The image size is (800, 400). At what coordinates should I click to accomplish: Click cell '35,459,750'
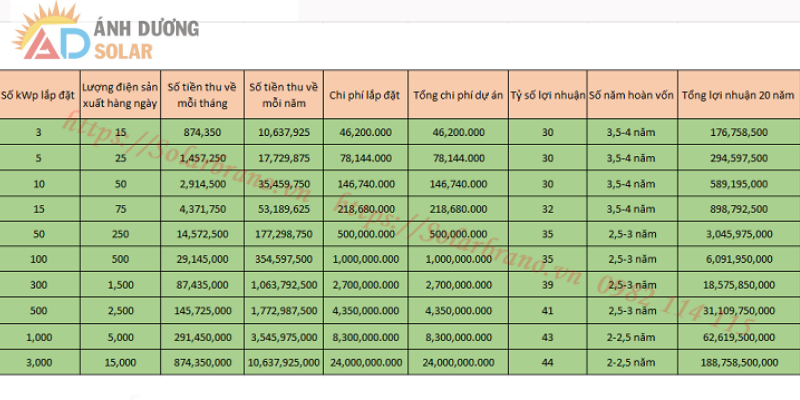(284, 184)
